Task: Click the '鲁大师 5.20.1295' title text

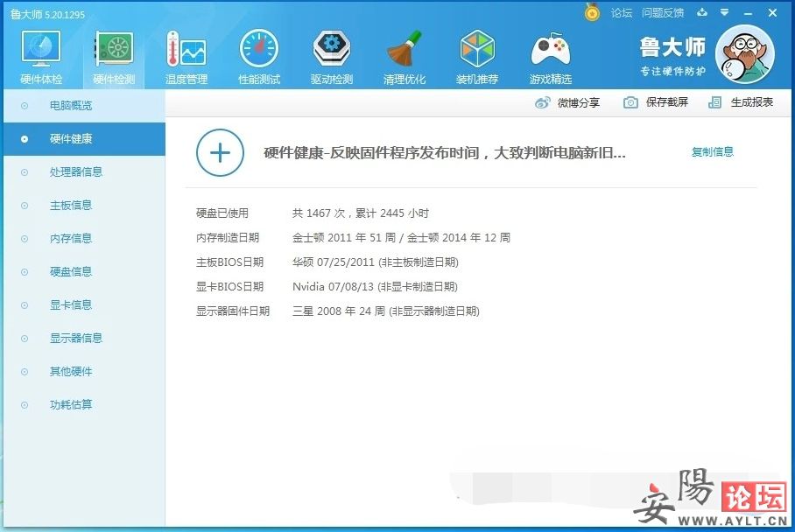Action: [x=47, y=14]
